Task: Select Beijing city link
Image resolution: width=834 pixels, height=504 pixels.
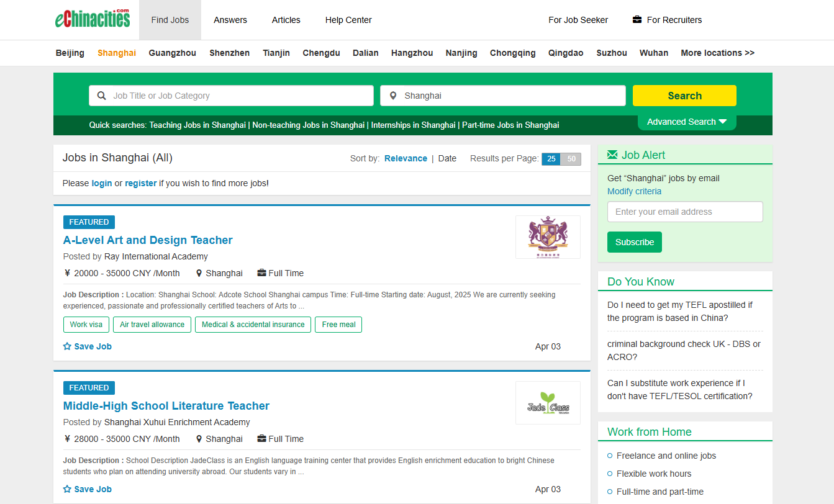Action: tap(70, 53)
